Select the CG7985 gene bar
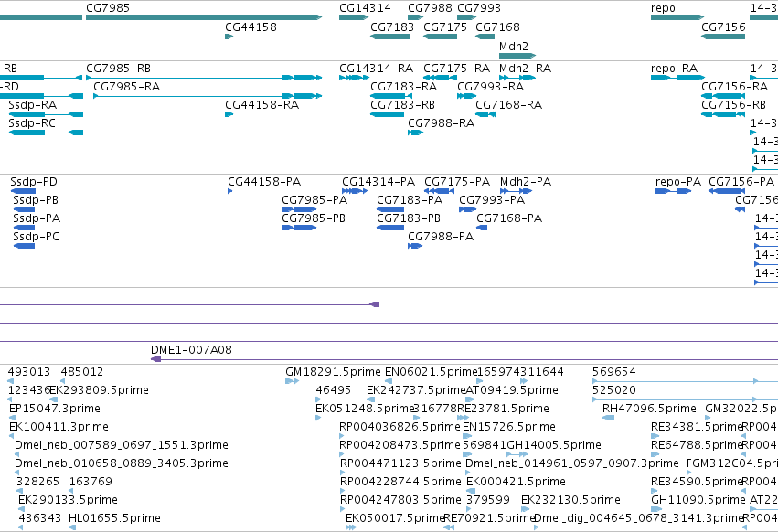This screenshot has height=532, width=778. (204, 17)
